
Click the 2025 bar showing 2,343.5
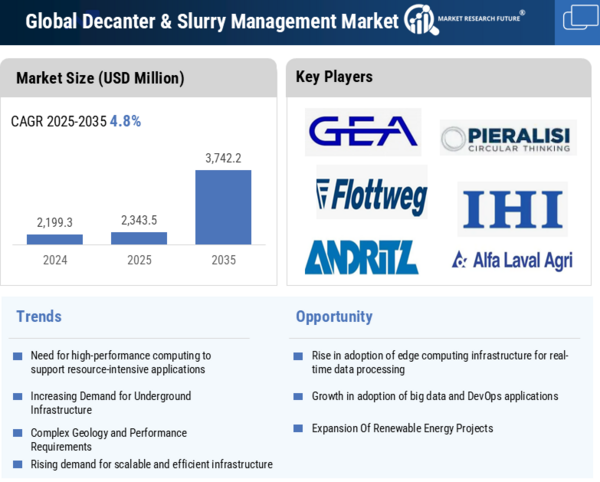139,238
